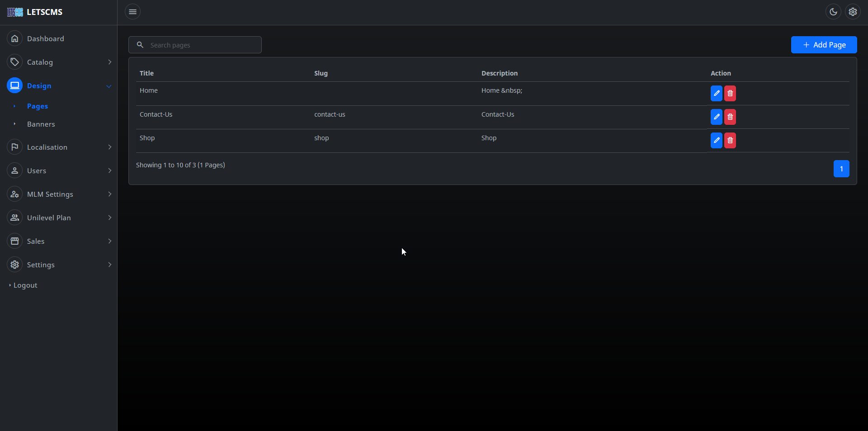
Task: Open the settings gear in top bar
Action: click(853, 12)
